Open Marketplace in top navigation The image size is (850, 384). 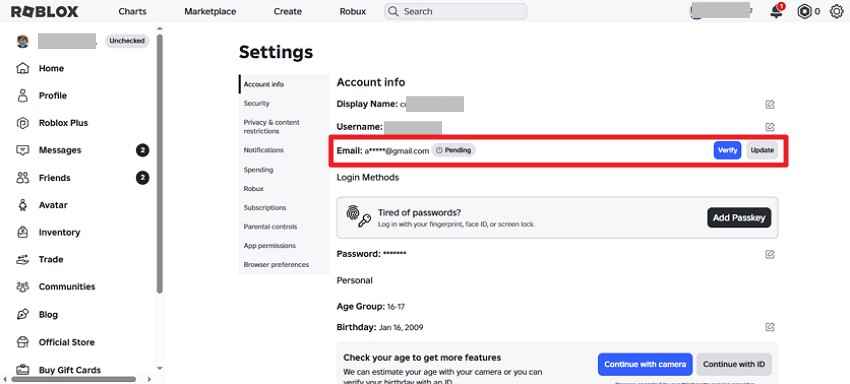[210, 11]
